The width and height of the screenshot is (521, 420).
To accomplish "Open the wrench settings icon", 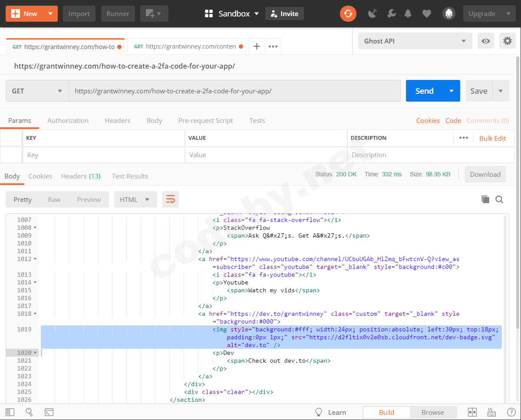I will click(391, 14).
